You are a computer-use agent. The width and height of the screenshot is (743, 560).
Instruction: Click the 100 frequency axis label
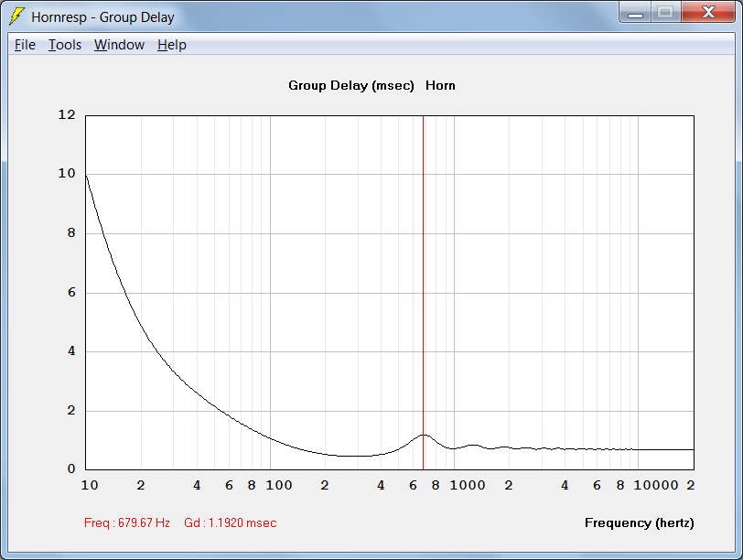(278, 485)
